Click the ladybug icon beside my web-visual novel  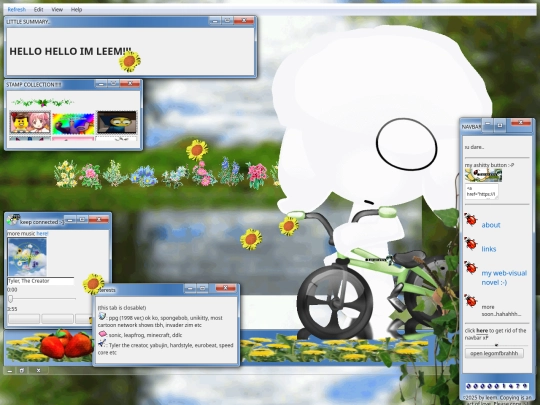pyautogui.click(x=470, y=268)
